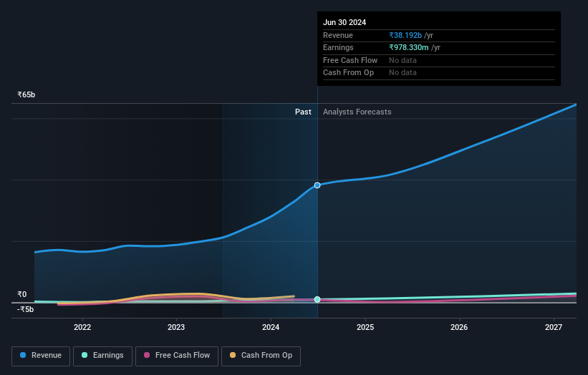Viewport: 588px width, 375px height.
Task: Click the -₹5b y-axis label
Action: coord(26,309)
